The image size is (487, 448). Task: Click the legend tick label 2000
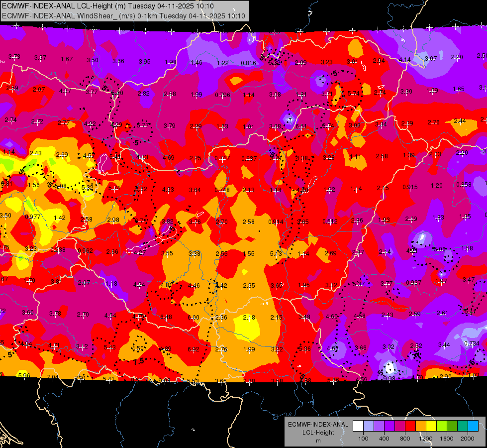point(468,439)
